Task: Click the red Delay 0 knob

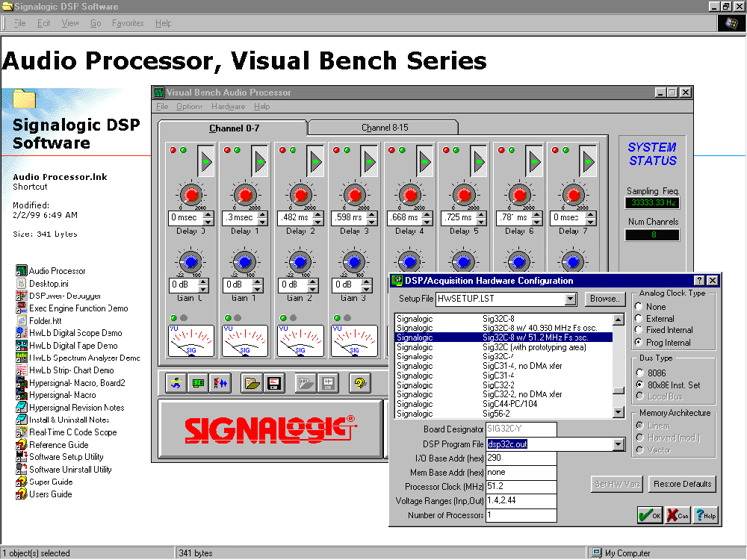Action: pos(191,195)
